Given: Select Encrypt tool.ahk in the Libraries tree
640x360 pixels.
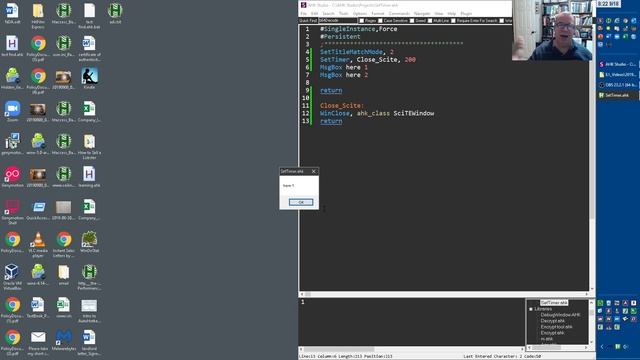Looking at the screenshot, I should [x=556, y=327].
